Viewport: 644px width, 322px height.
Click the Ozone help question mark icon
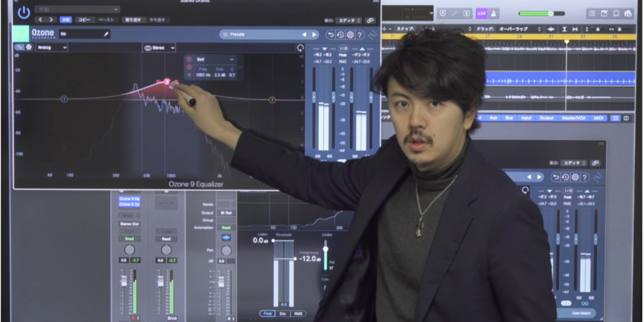click(360, 35)
